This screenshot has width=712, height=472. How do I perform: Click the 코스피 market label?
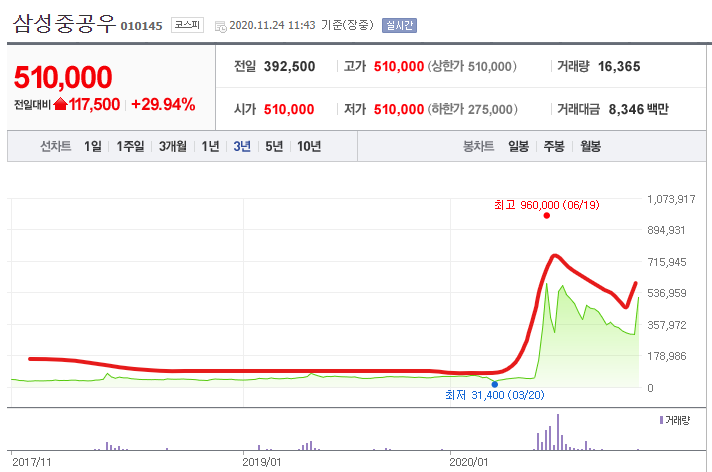click(187, 25)
